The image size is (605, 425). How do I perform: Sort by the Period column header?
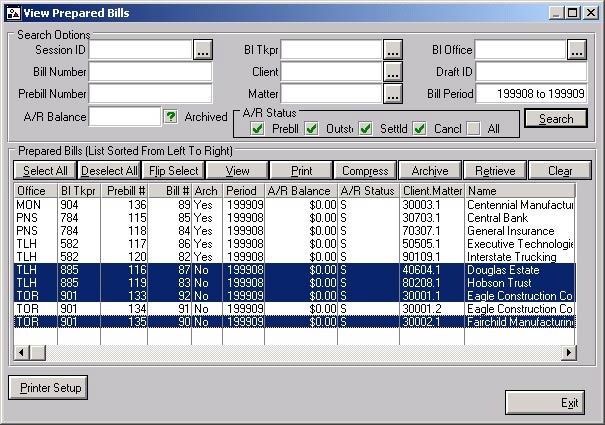[243, 191]
